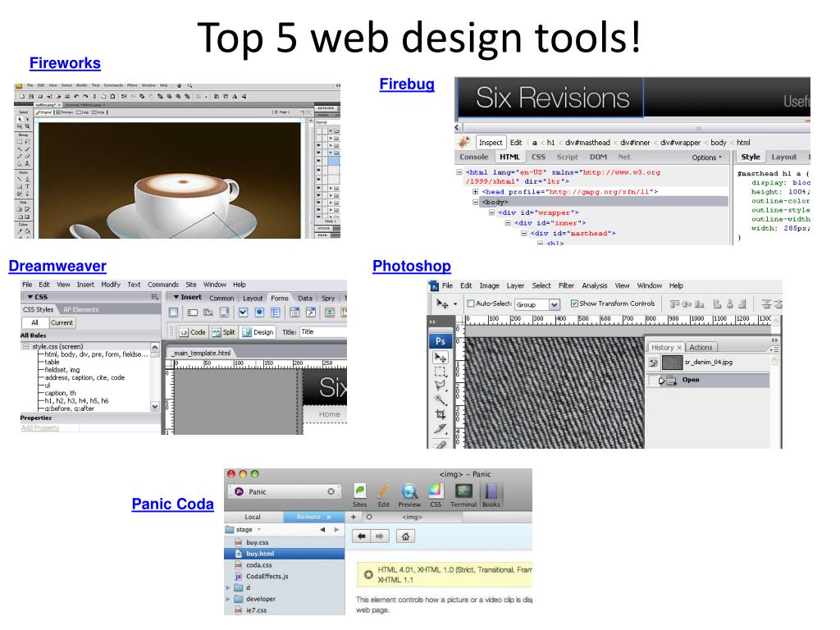Image resolution: width=840 pixels, height=630 pixels.
Task: Open the stage folder dropdown in Coda
Action: tap(259, 530)
